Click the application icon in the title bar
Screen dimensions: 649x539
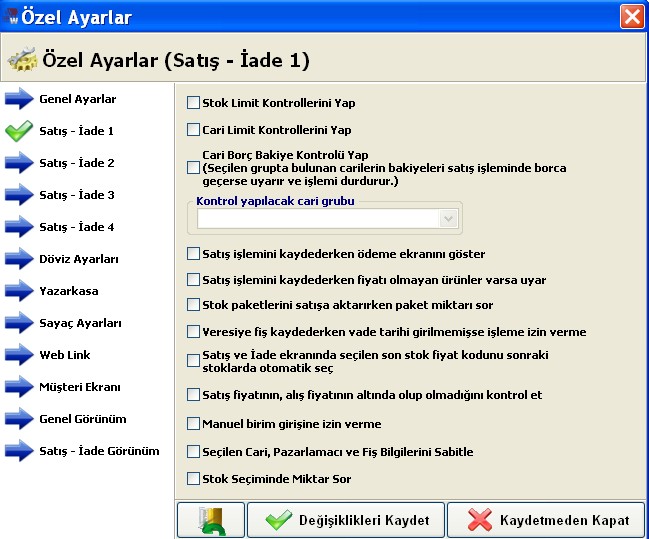[10, 17]
